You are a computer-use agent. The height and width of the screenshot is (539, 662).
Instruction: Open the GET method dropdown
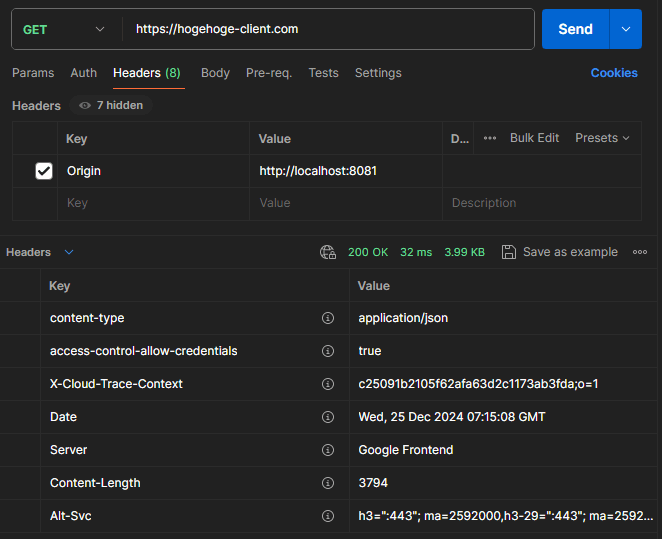64,30
